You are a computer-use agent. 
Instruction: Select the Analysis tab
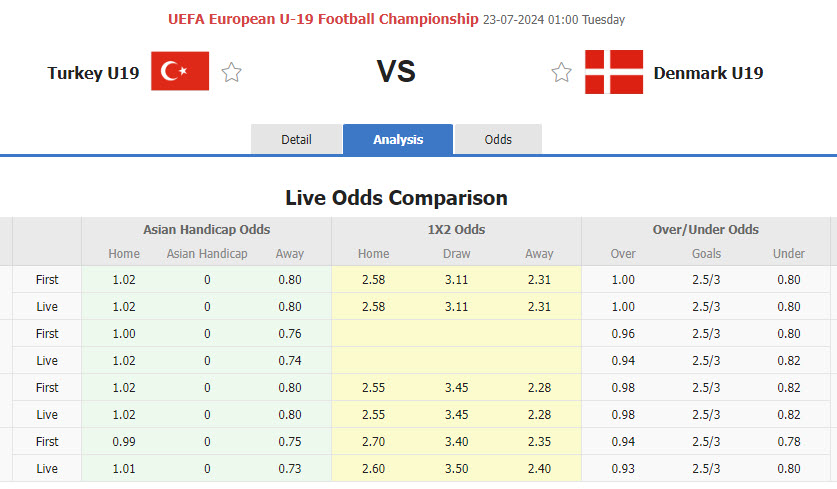point(398,140)
